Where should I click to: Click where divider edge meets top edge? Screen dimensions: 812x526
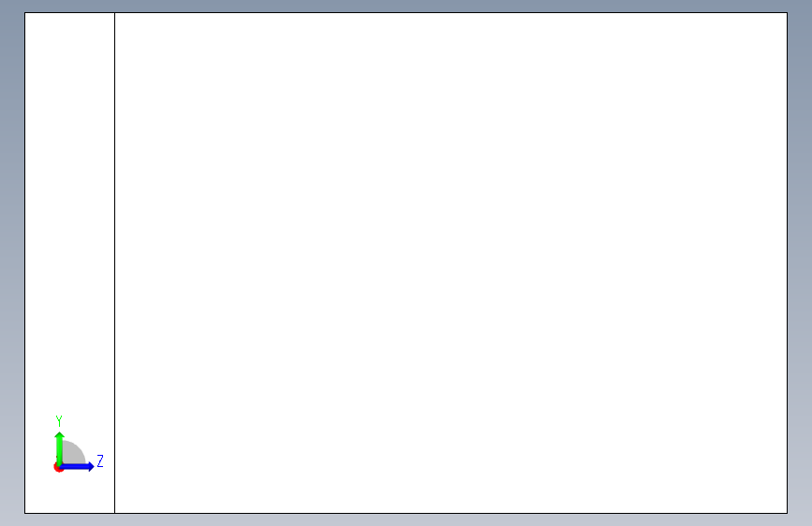[x=114, y=12]
